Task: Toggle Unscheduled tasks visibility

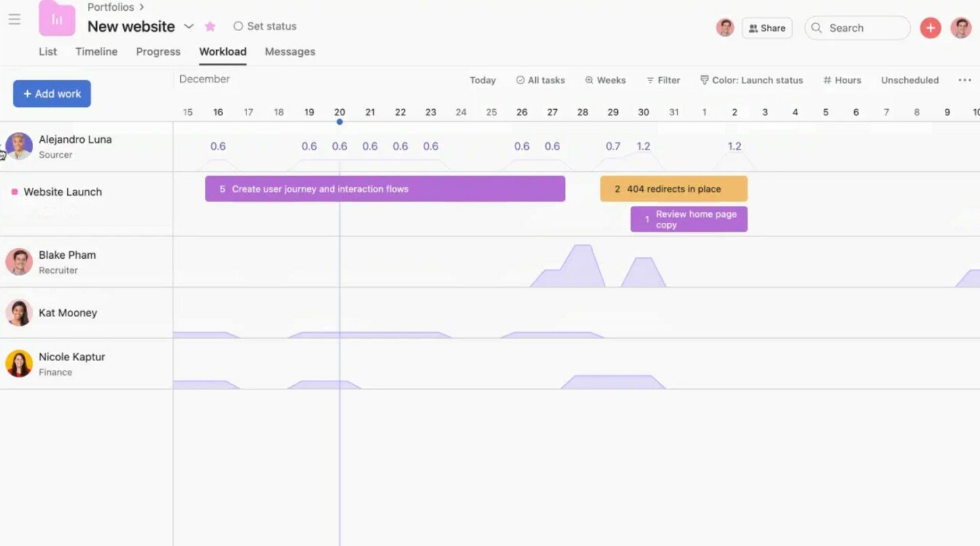Action: tap(910, 80)
